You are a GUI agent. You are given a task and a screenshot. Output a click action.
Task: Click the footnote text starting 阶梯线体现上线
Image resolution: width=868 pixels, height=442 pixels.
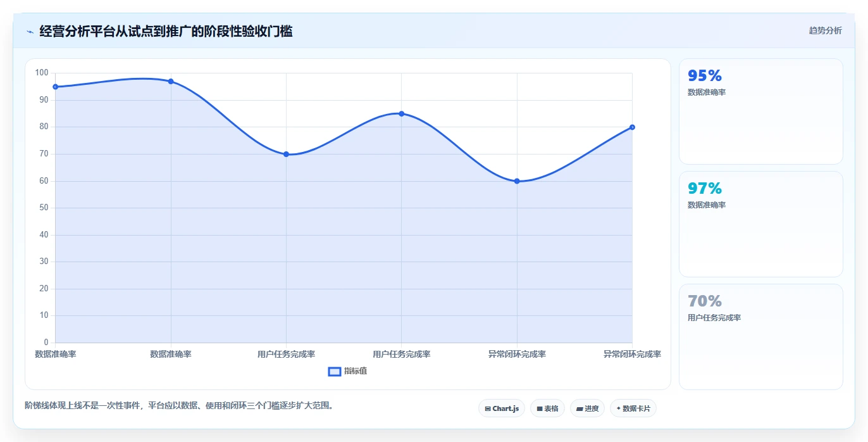(x=179, y=405)
